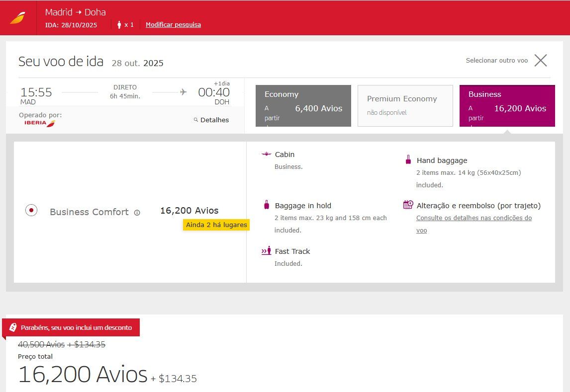Select the Business Comfort radio button
The width and height of the screenshot is (570, 392).
[x=31, y=210]
